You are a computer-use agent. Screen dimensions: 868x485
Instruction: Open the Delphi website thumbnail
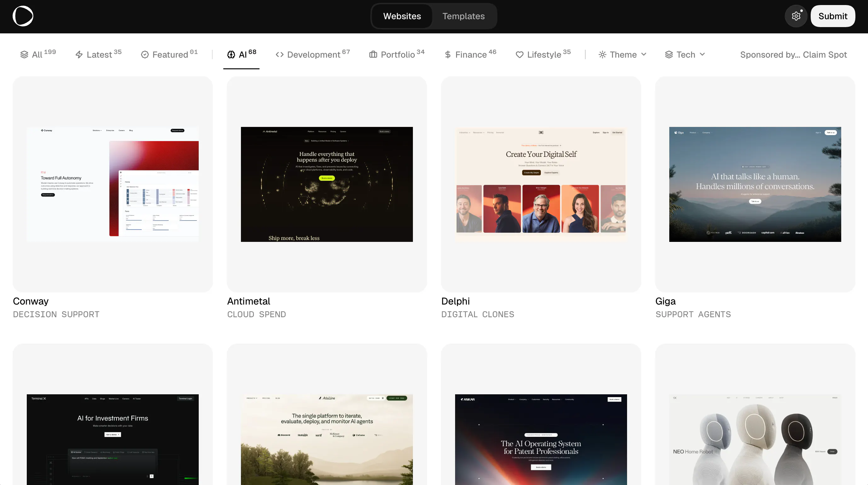click(541, 184)
